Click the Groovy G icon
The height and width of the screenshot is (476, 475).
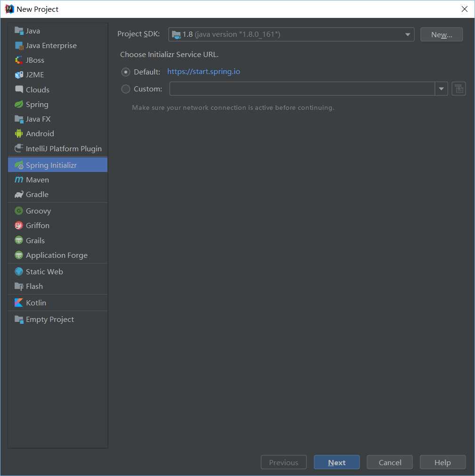point(19,211)
